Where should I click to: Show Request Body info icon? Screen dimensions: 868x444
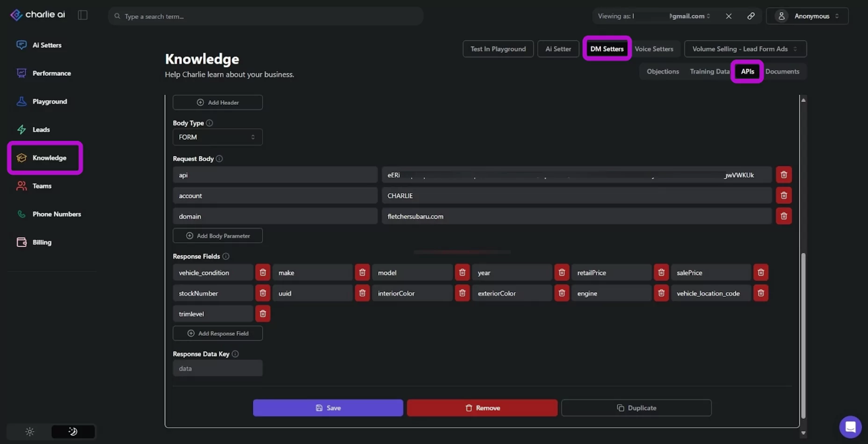[x=219, y=159]
